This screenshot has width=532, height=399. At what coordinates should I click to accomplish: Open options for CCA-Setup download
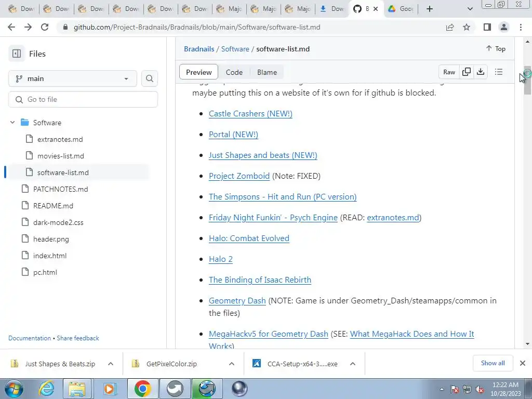353,364
